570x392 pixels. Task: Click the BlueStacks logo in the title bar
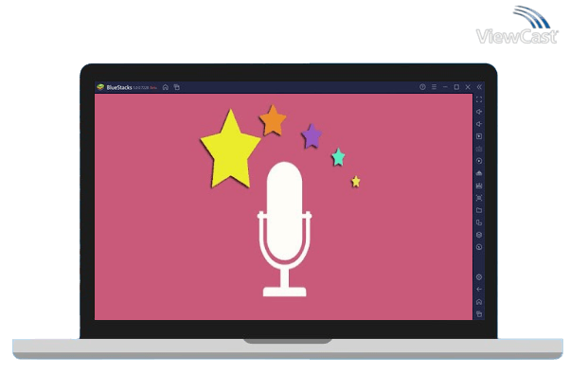tap(100, 87)
